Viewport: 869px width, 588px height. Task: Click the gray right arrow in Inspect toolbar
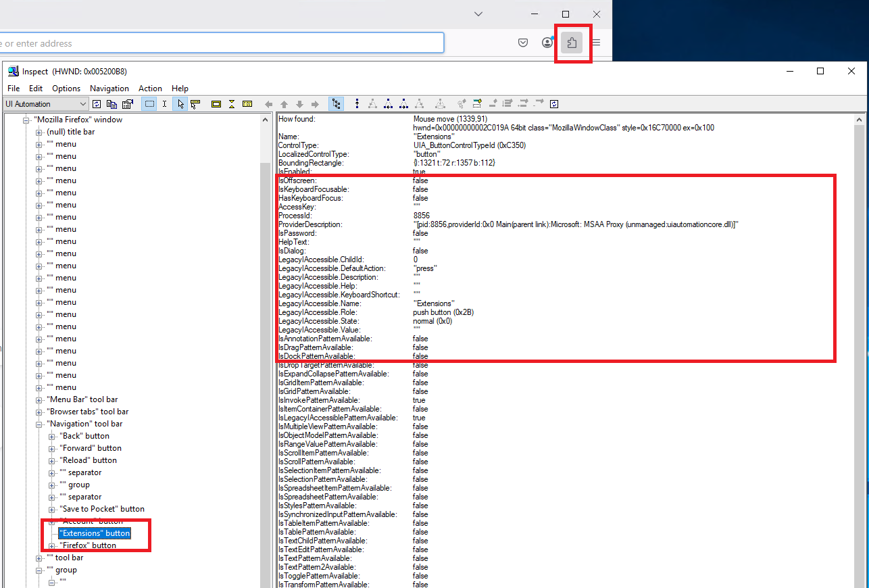coord(315,104)
